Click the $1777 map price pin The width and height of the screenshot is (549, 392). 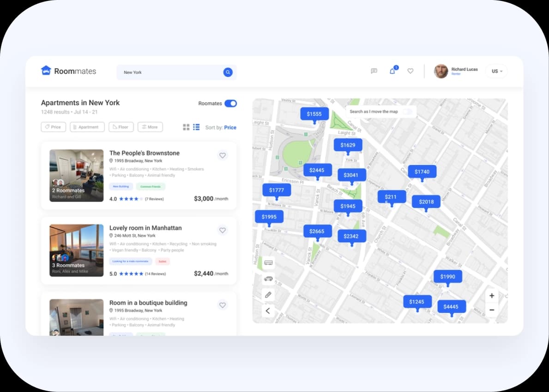(277, 190)
